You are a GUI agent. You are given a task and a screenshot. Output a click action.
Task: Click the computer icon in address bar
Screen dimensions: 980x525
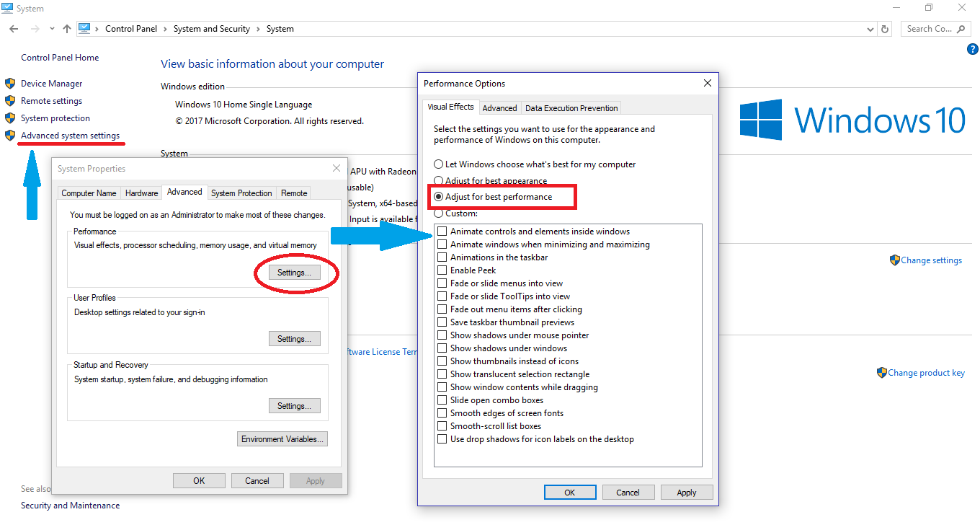pyautogui.click(x=85, y=29)
